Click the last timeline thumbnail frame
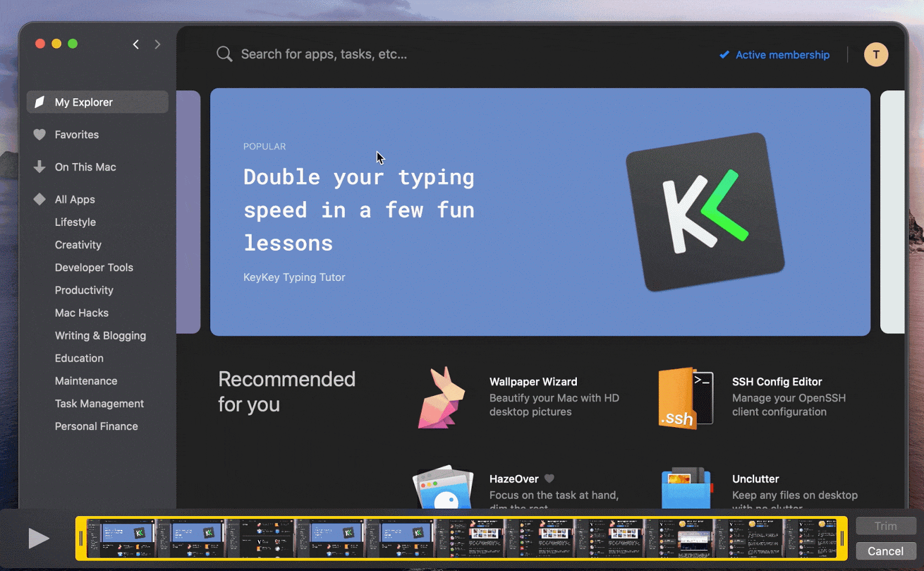The image size is (924, 571). click(x=811, y=539)
